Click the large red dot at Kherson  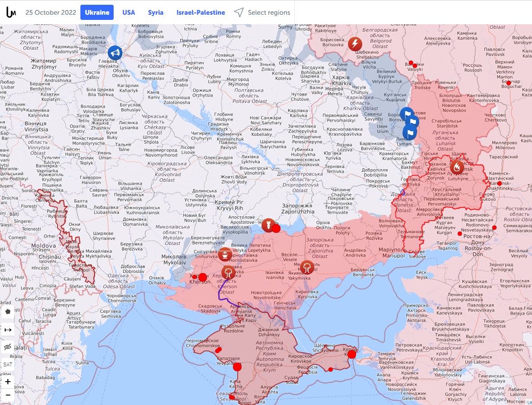202,277
